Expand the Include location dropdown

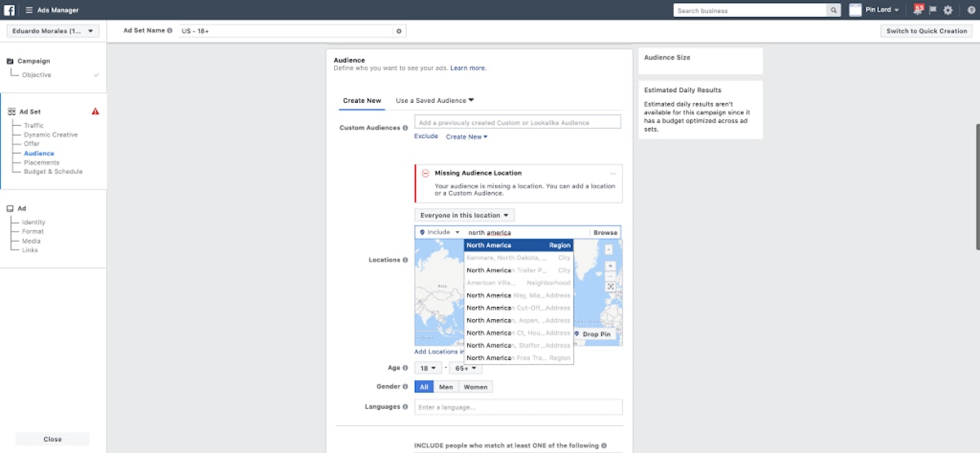pyautogui.click(x=439, y=233)
